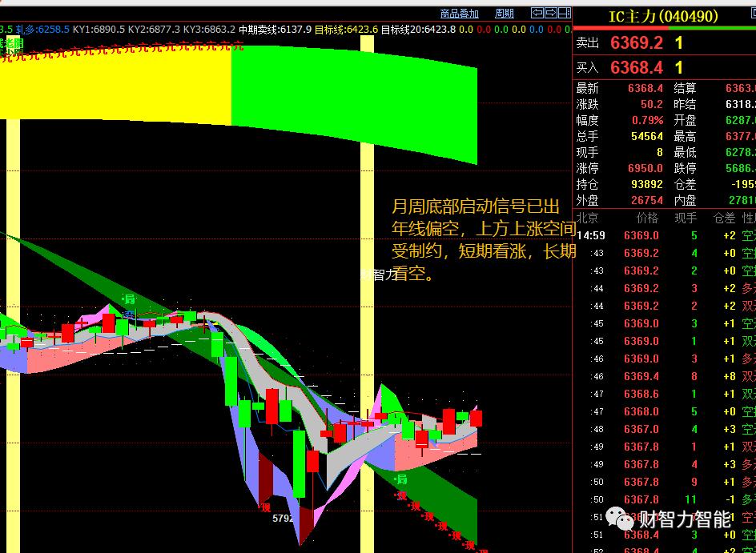Select the 持仓 value 93892
Screen dimensions: 756x553
648,184
